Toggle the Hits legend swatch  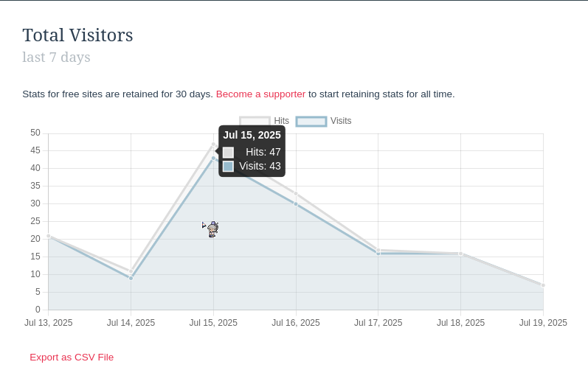(255, 121)
